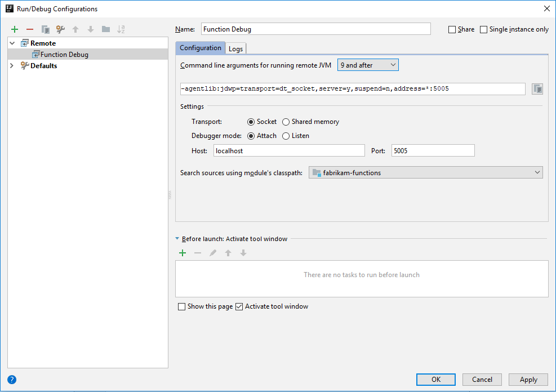556x392 pixels.
Task: Copy the selected configuration
Action: coord(45,29)
